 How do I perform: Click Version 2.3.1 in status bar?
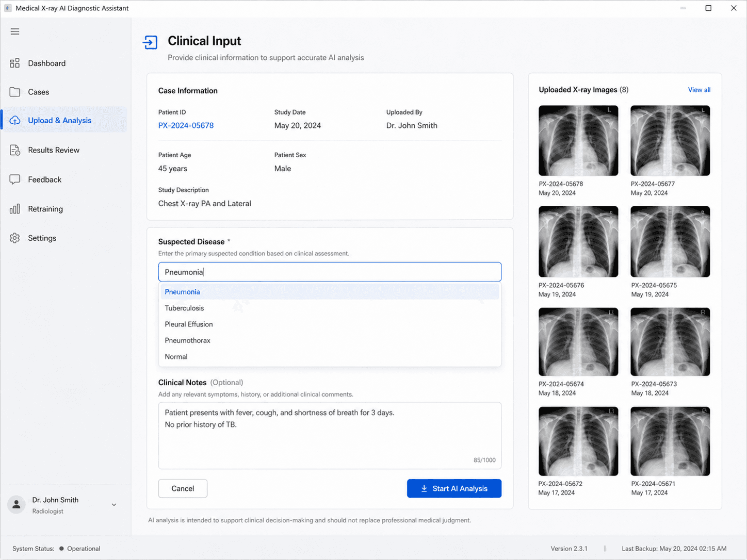pos(569,549)
